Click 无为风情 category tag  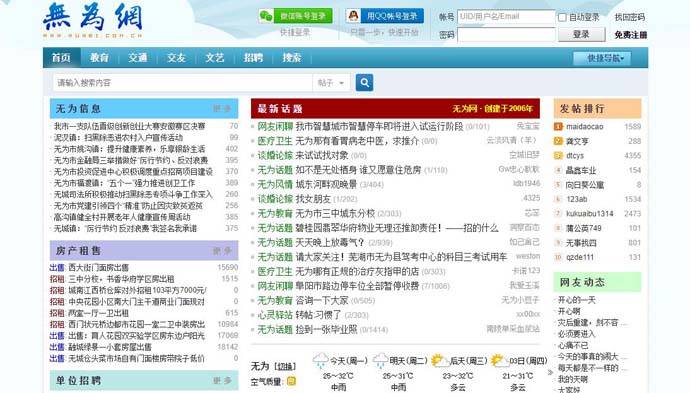coord(275,184)
